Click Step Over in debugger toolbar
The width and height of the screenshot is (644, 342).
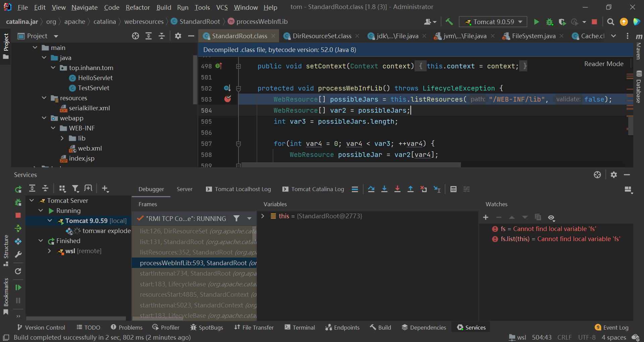point(371,189)
